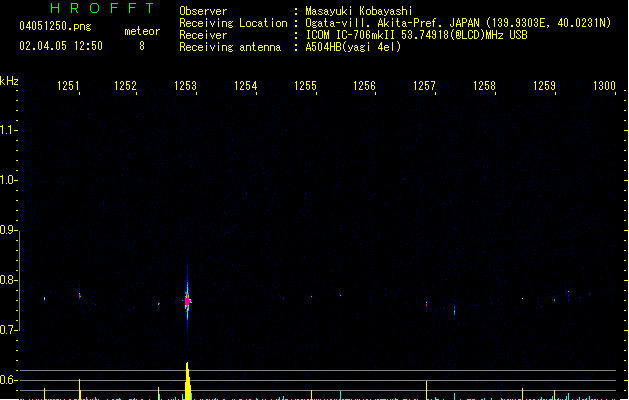Select antenna value A504HB(yagi 4el)
The height and width of the screenshot is (400, 629).
tap(353, 47)
